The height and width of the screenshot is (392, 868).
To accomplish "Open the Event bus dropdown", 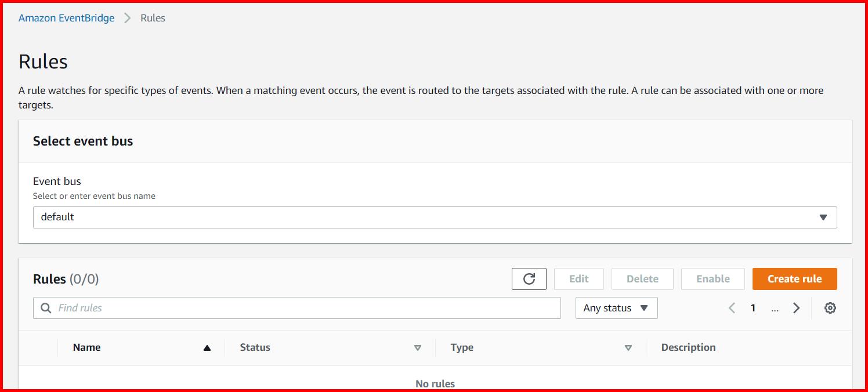I will point(435,217).
